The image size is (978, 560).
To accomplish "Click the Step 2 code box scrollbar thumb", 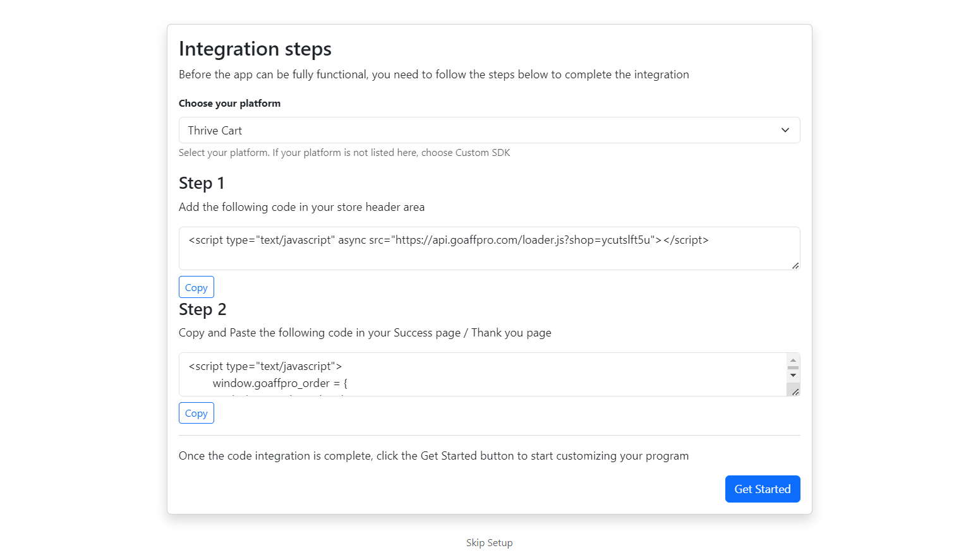I will [x=793, y=367].
